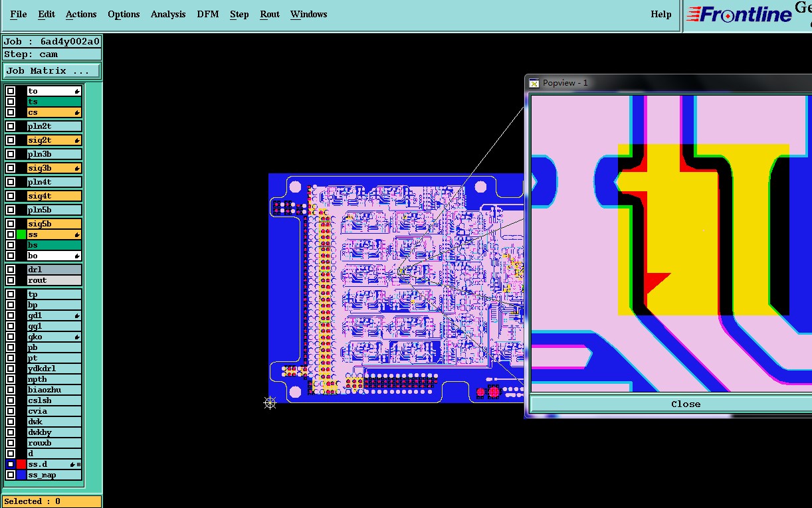812x508 pixels.
Task: Select the bs layer name
Action: click(54, 245)
